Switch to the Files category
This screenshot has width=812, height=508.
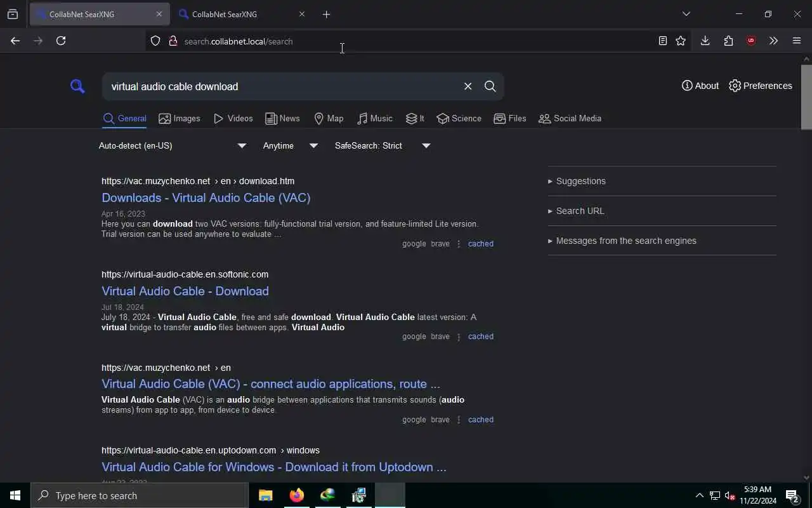pos(509,119)
